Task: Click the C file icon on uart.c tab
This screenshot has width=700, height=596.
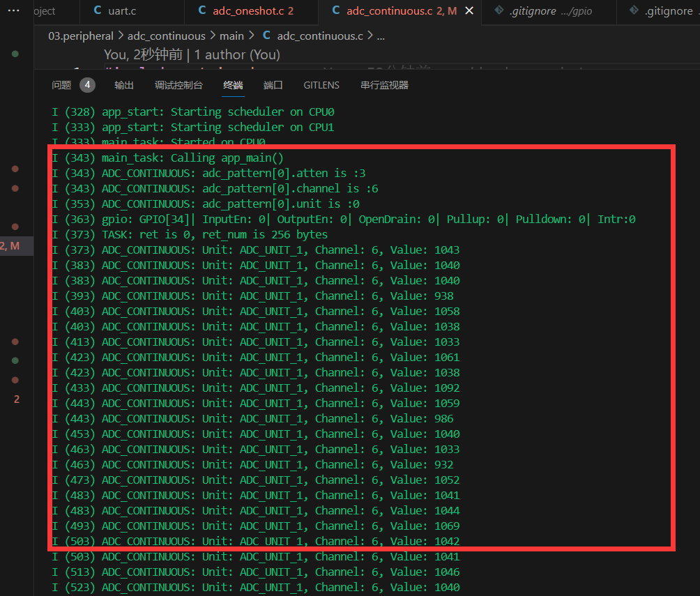Action: [x=97, y=10]
